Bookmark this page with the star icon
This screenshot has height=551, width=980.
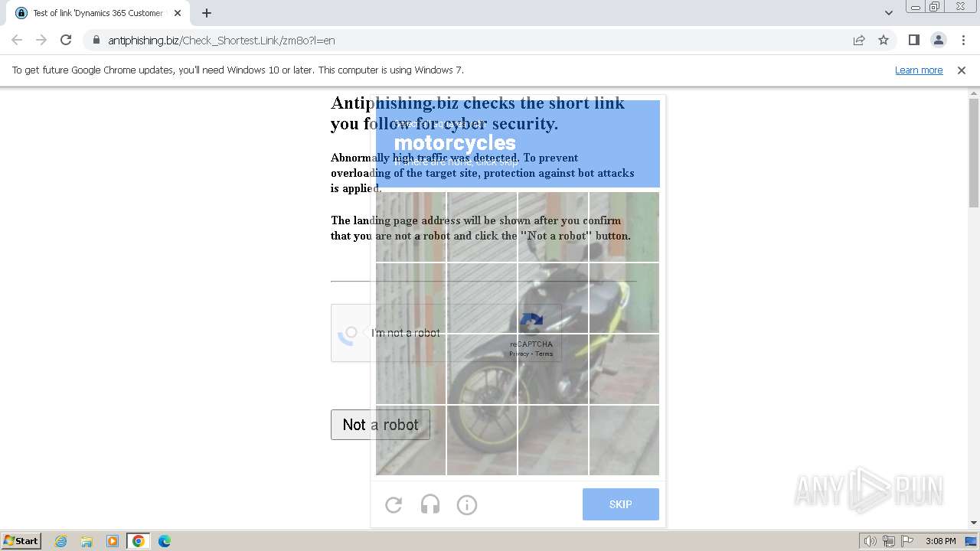coord(884,40)
